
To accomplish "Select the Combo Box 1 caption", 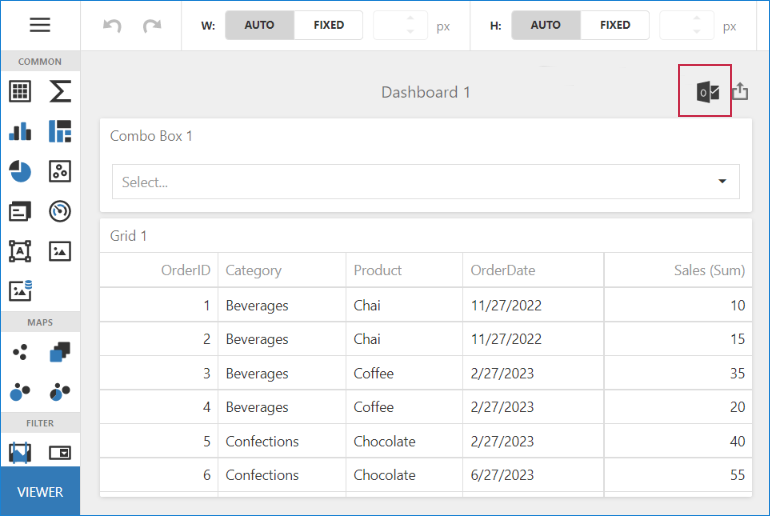I will tap(151, 136).
